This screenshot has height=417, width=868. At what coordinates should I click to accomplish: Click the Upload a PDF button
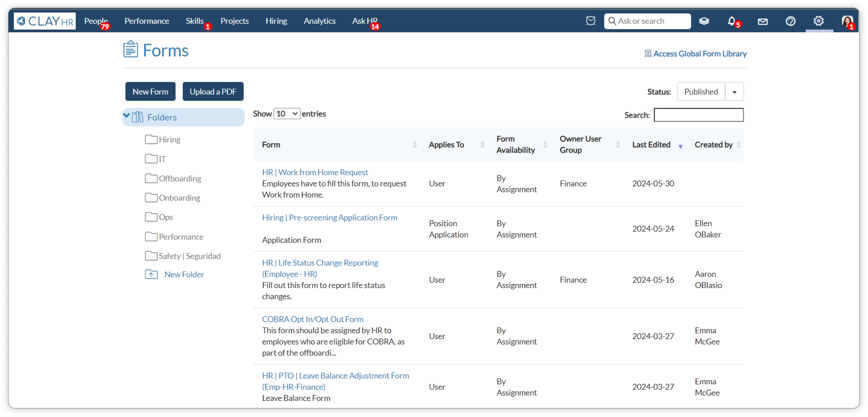(x=213, y=92)
